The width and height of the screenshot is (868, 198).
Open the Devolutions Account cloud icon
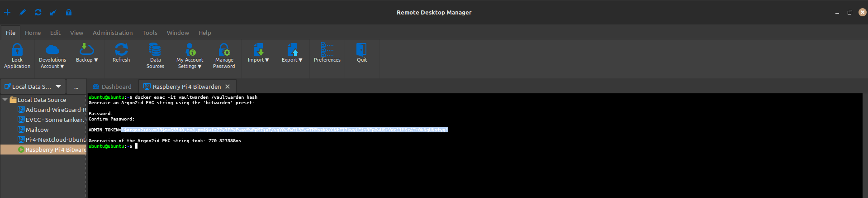coord(52,50)
